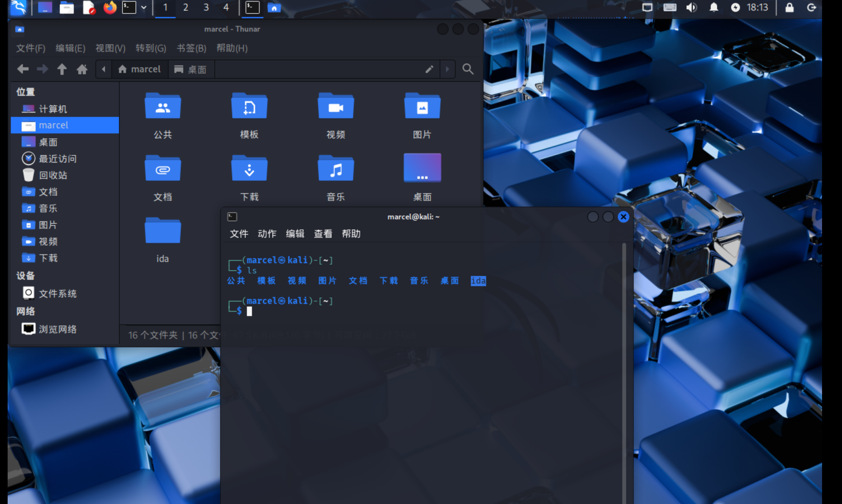Click the home icon in Thunar toolbar
Viewport: 842px width, 504px height.
82,69
